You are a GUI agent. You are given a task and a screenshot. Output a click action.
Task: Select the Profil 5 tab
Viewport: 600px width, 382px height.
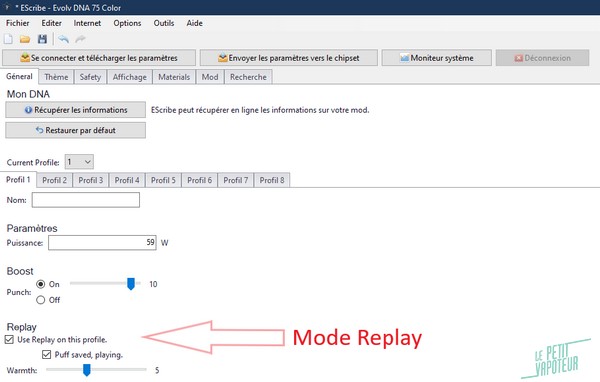pyautogui.click(x=163, y=180)
